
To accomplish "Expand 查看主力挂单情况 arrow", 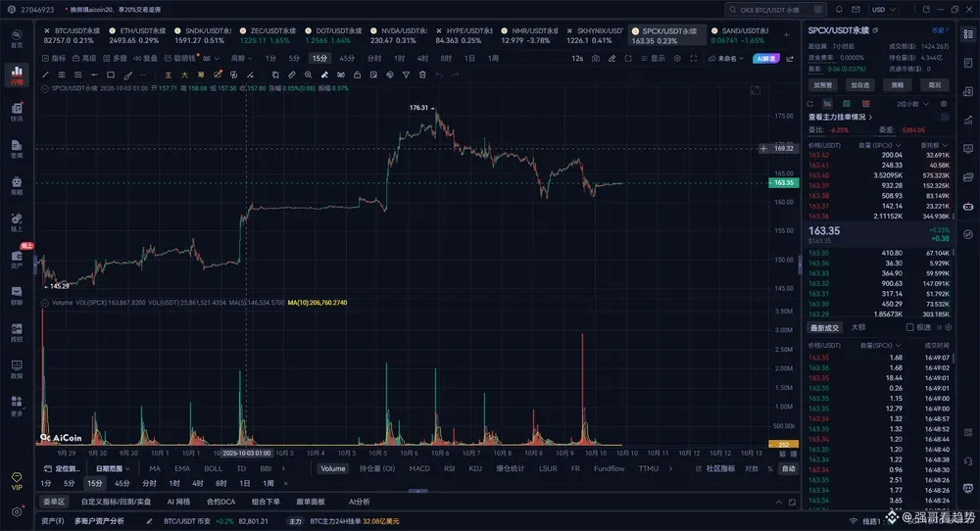I will click(870, 117).
